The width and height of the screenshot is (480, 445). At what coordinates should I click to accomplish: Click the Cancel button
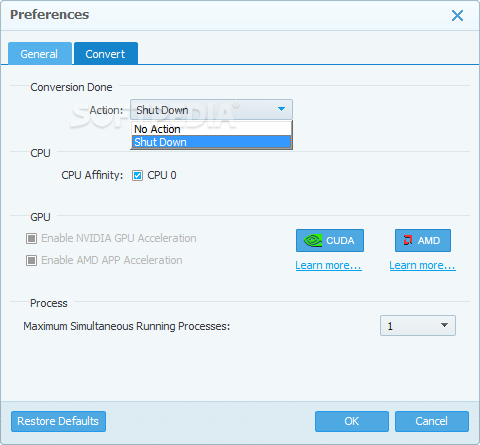432,421
